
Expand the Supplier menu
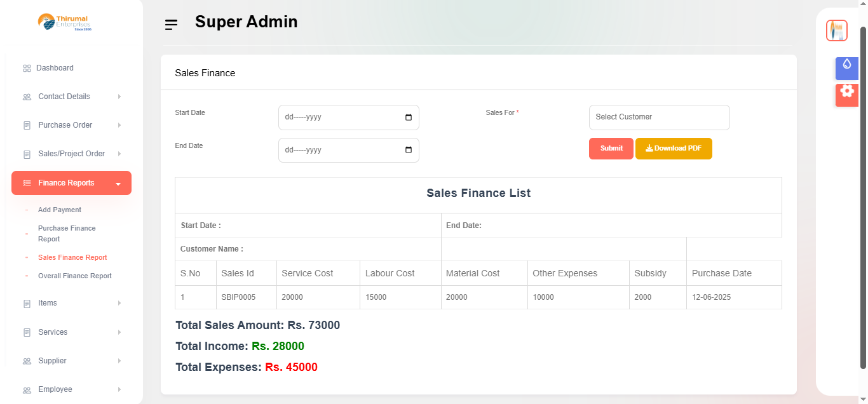pos(71,361)
